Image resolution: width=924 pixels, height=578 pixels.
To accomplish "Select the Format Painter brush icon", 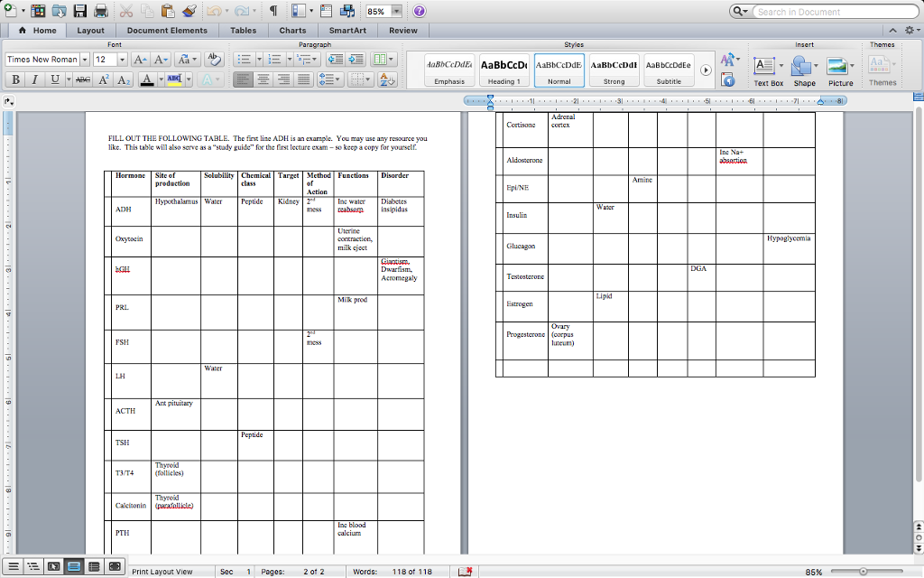I will tap(189, 12).
